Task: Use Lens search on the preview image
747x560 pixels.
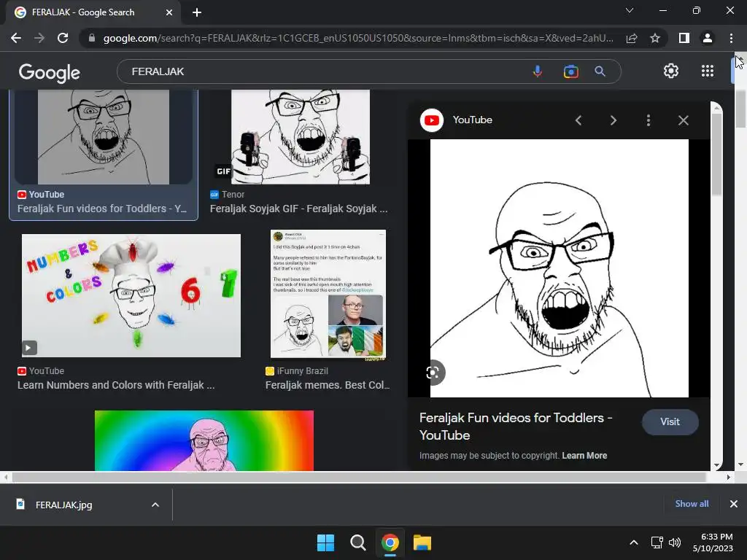Action: (433, 373)
